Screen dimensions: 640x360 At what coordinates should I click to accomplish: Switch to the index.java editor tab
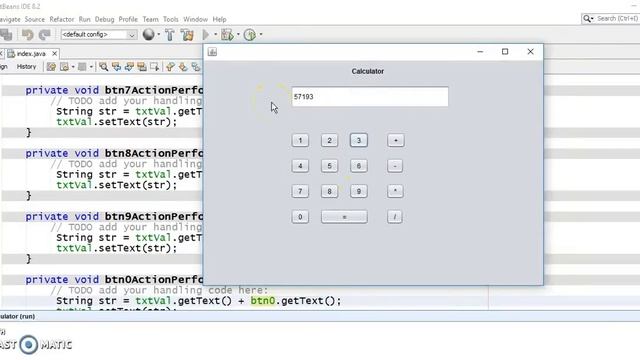31,53
